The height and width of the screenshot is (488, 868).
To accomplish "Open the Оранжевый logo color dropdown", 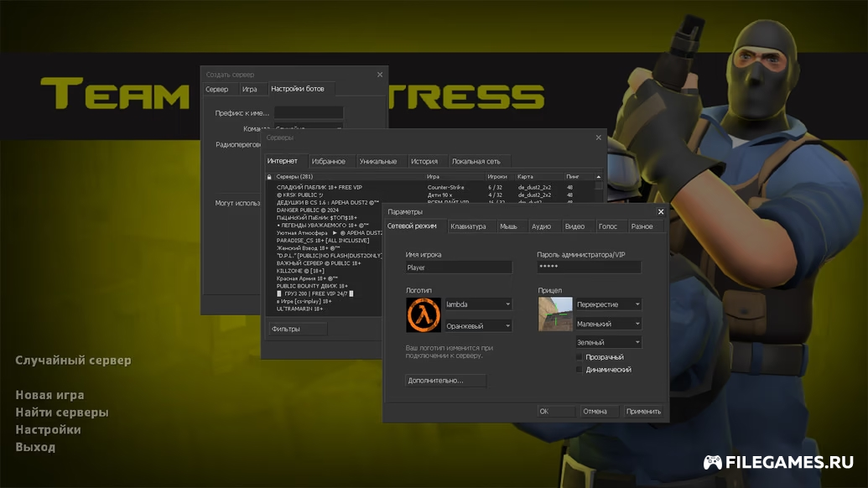I will pos(478,326).
